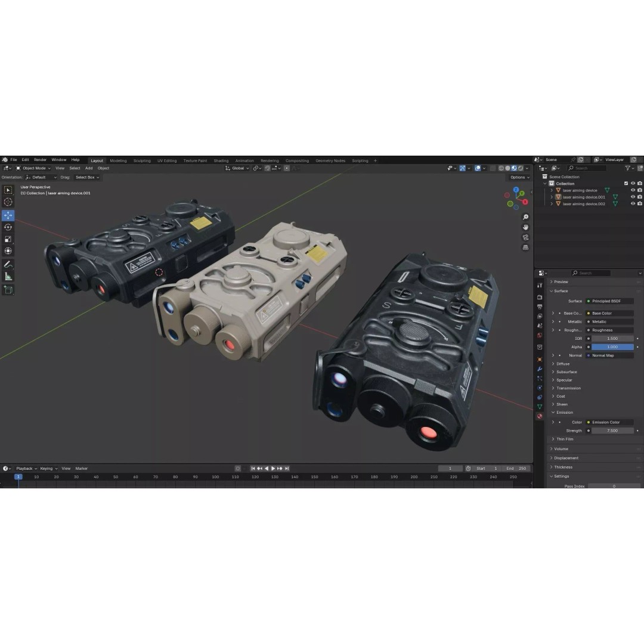Open the Select Box drag dropdown
Screen dimensions: 644x644
click(87, 178)
